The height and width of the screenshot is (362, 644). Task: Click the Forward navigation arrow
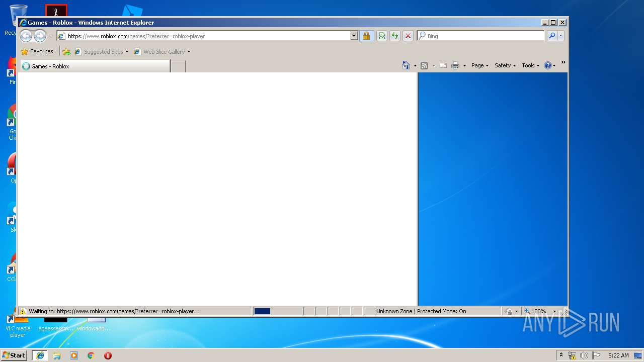click(x=40, y=36)
